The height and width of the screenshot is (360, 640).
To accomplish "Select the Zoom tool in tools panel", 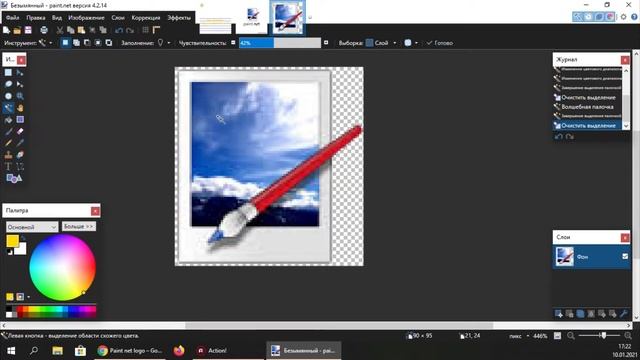I will coord(20,96).
